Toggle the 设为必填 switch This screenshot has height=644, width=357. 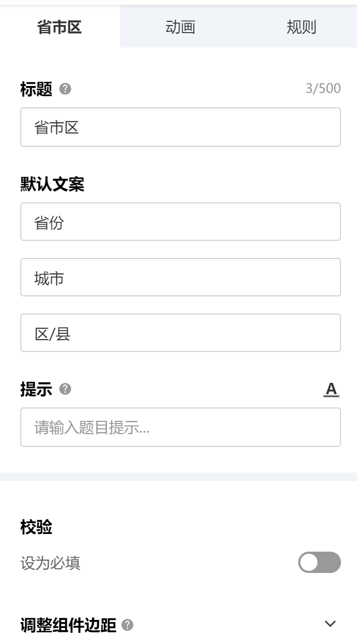[319, 562]
